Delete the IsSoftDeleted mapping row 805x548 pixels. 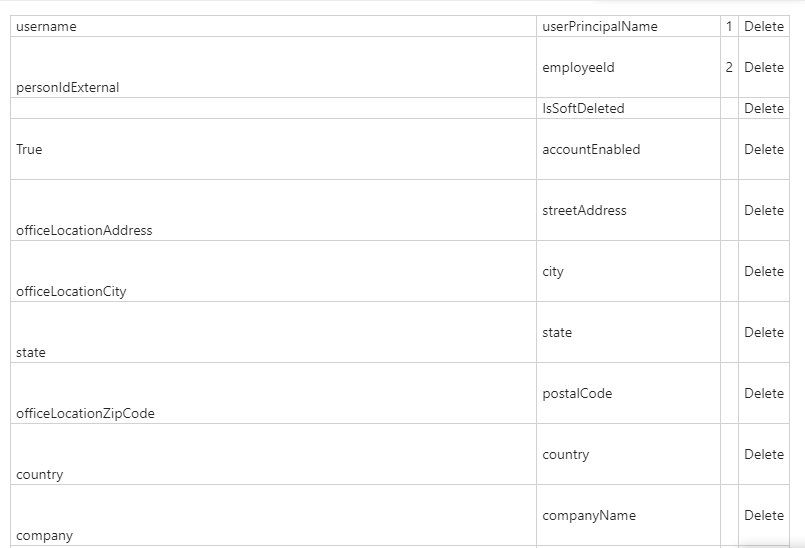(763, 108)
